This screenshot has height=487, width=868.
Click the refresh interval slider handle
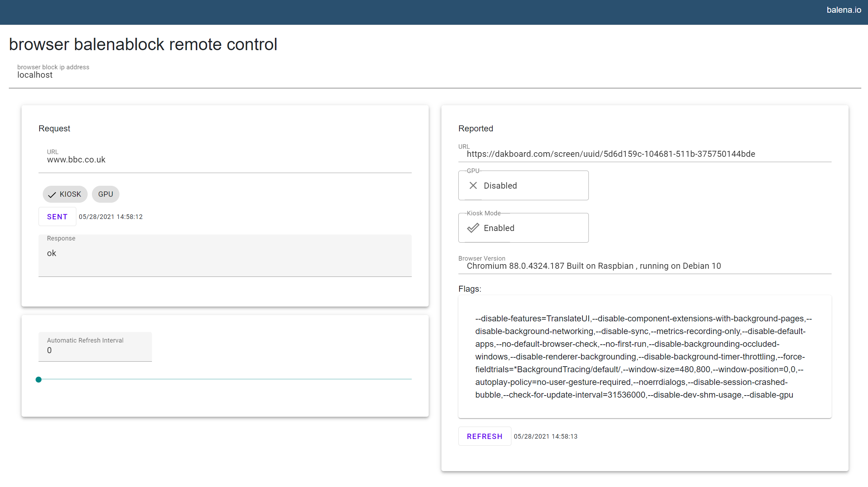tap(39, 379)
